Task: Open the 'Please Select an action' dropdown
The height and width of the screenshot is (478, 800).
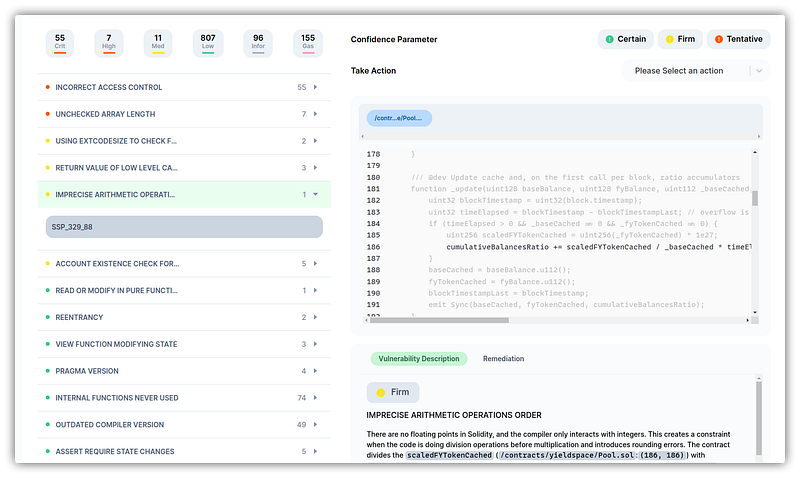Action: [695, 71]
